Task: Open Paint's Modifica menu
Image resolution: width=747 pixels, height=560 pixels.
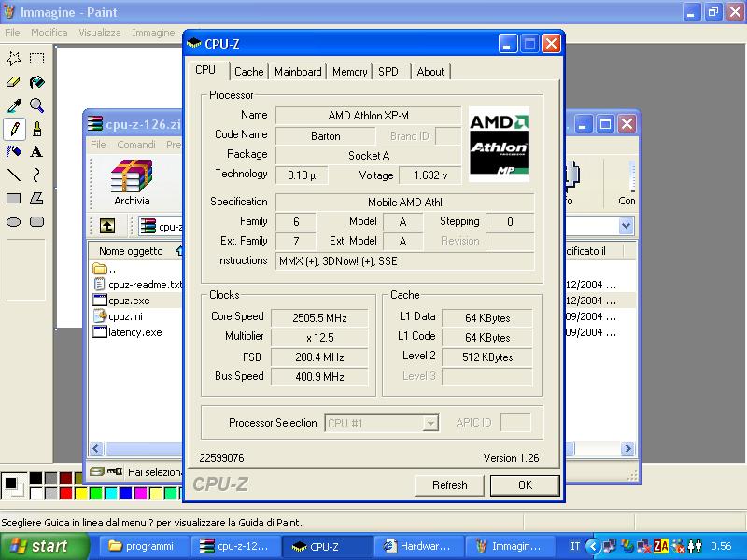Action: coord(49,33)
